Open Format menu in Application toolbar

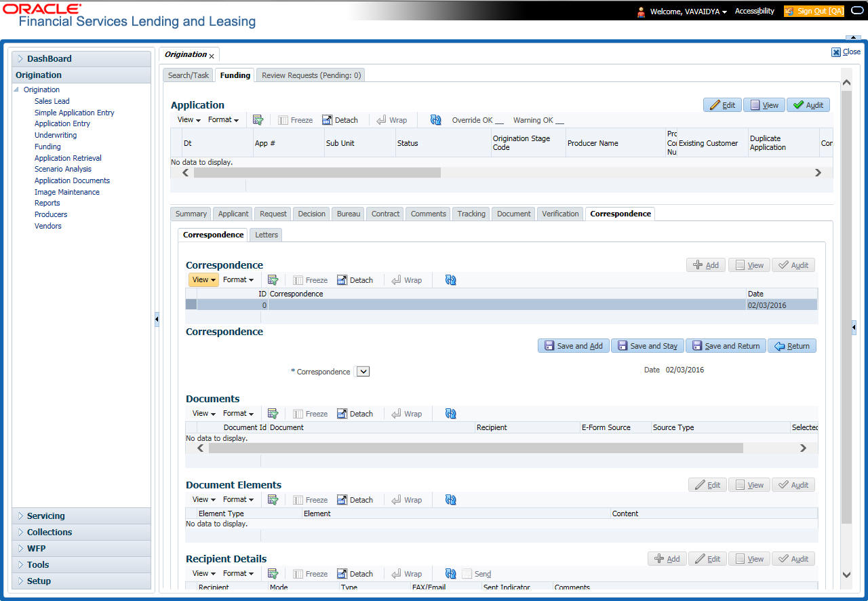coord(223,120)
